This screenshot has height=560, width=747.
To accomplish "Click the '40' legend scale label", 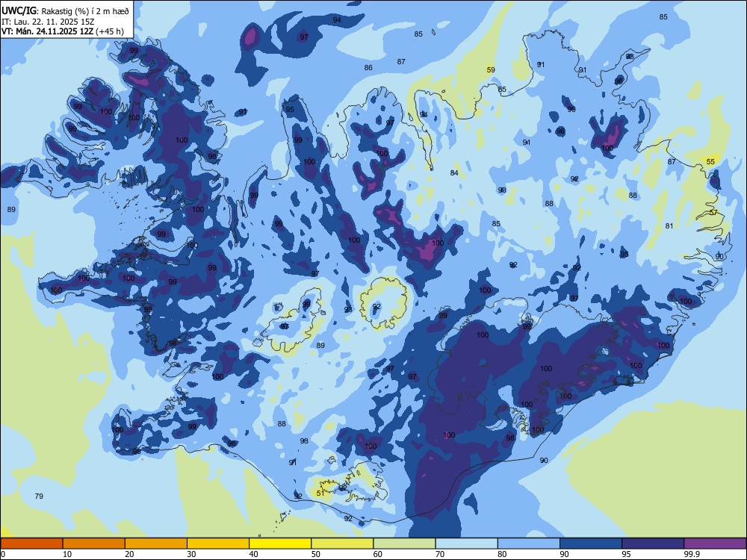I will pyautogui.click(x=253, y=554).
